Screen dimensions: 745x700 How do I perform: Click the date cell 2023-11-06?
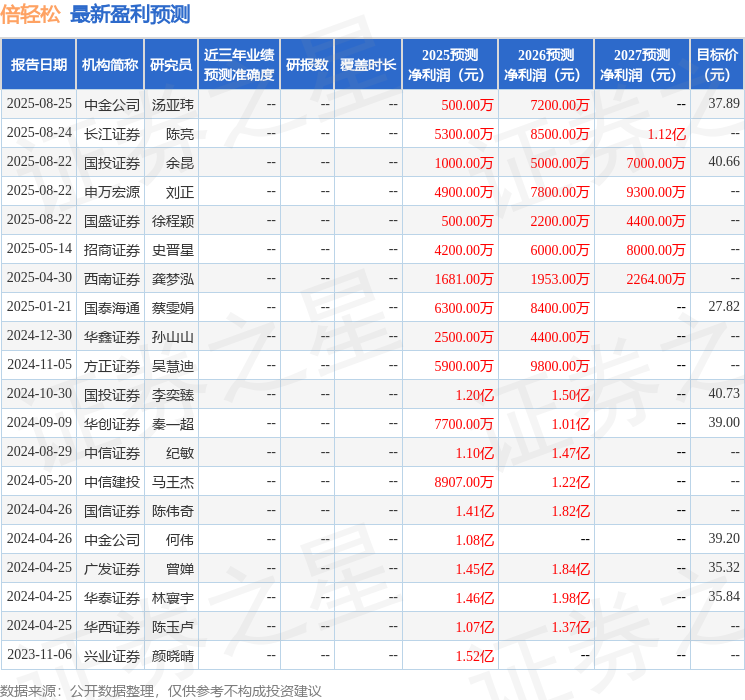pyautogui.click(x=39, y=654)
